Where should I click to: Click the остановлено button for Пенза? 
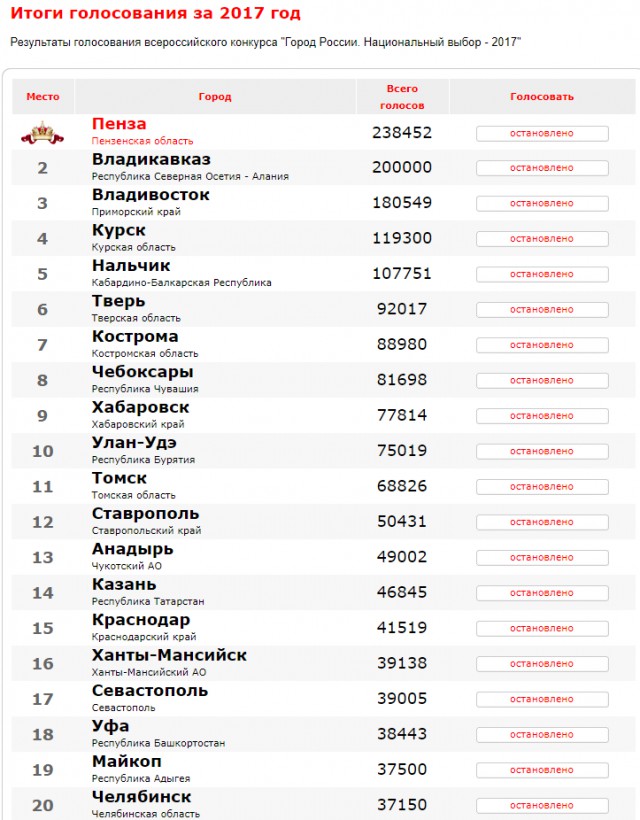point(542,133)
